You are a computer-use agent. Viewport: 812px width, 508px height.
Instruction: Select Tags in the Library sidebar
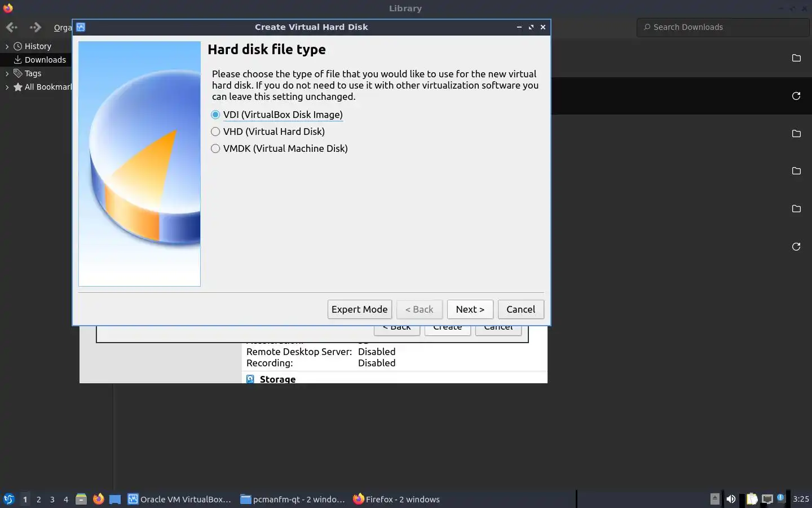click(33, 73)
